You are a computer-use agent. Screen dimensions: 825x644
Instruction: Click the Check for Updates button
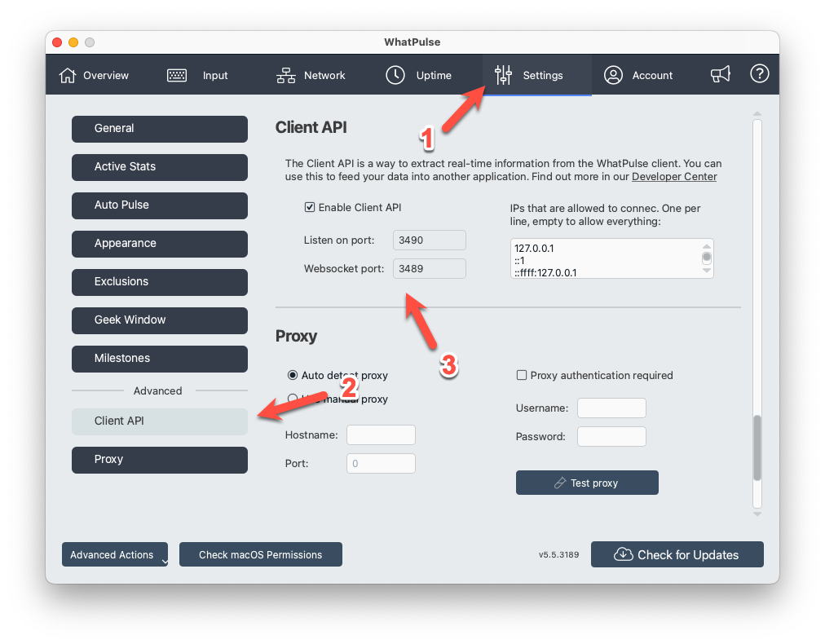tap(677, 554)
